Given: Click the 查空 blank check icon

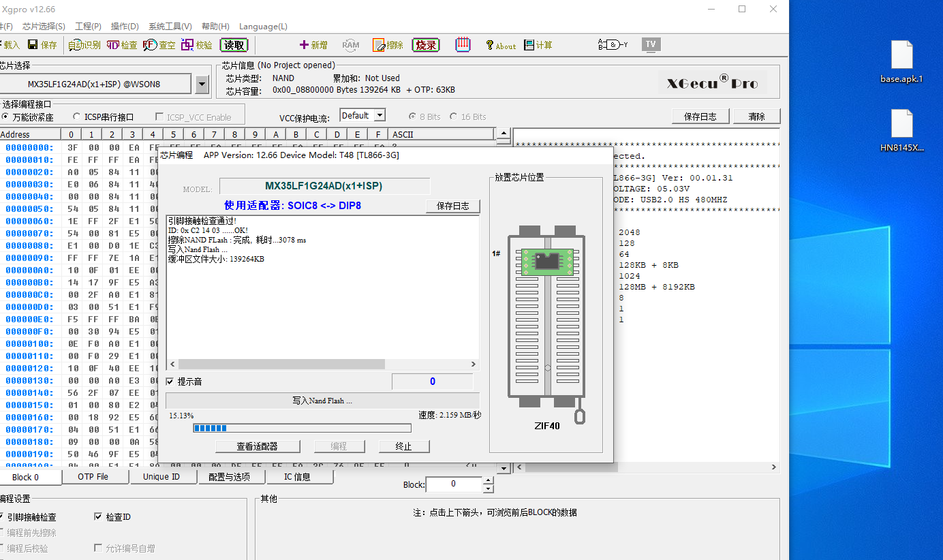Looking at the screenshot, I should [159, 45].
